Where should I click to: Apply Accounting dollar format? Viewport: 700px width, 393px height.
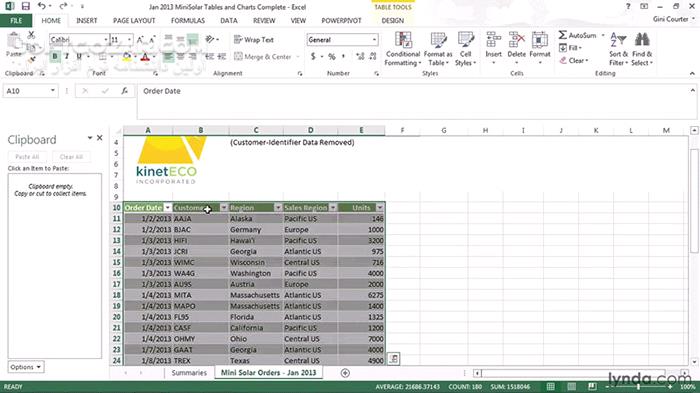(x=313, y=57)
